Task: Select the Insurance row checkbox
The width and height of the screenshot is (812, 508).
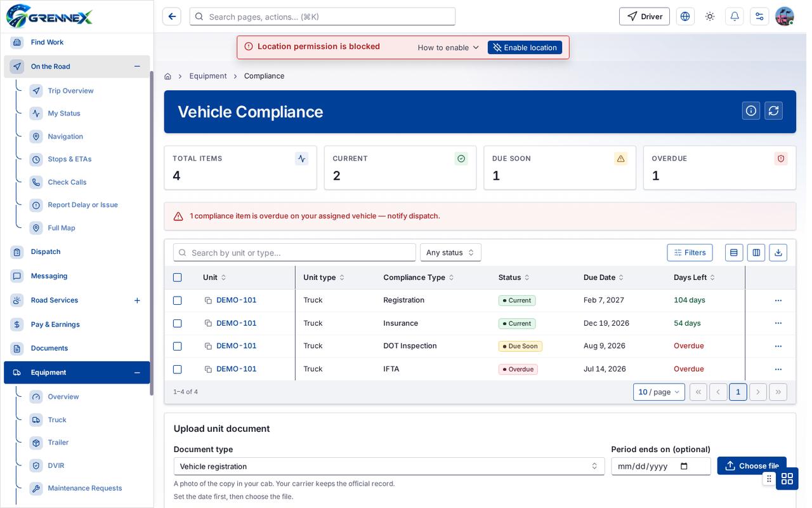Action: (178, 323)
